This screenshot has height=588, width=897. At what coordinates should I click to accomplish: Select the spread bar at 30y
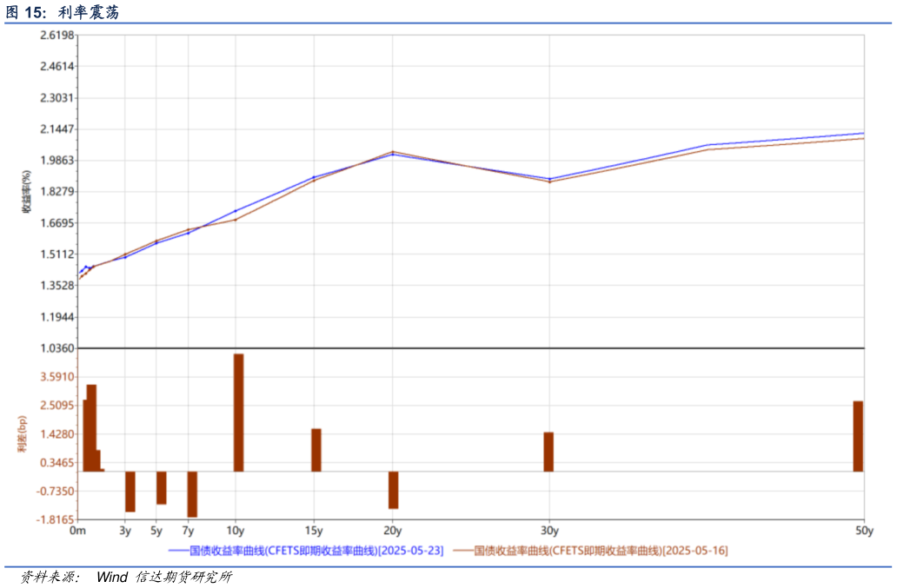click(x=548, y=452)
